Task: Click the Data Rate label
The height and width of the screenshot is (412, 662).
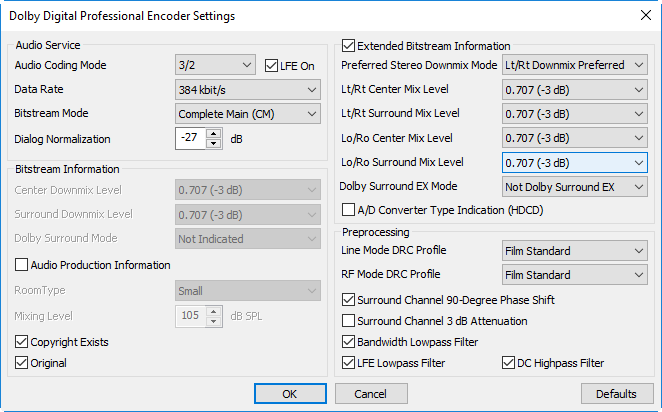Action: coord(39,89)
